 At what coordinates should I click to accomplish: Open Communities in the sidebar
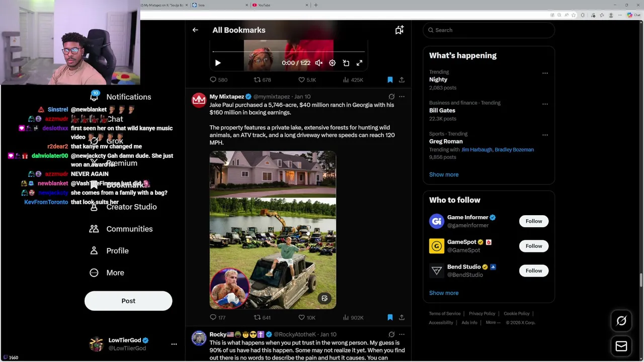pos(121,229)
